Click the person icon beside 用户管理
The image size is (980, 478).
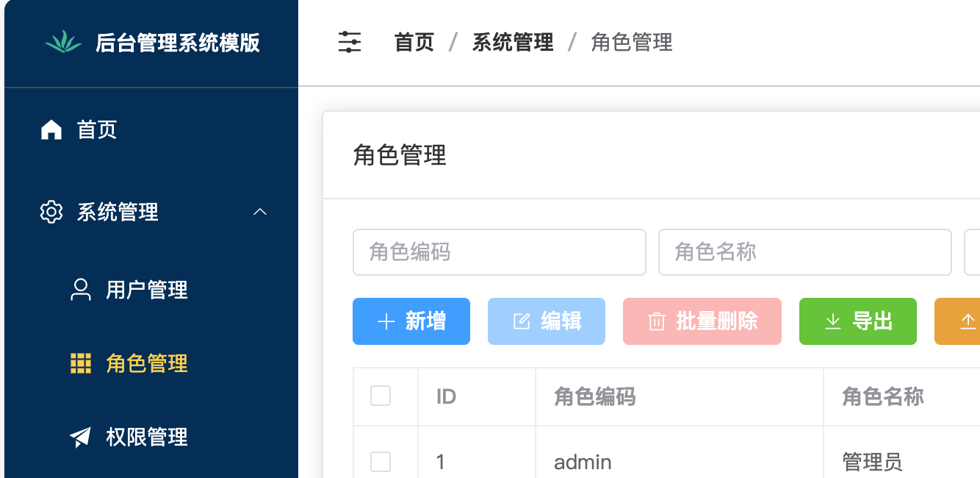80,290
